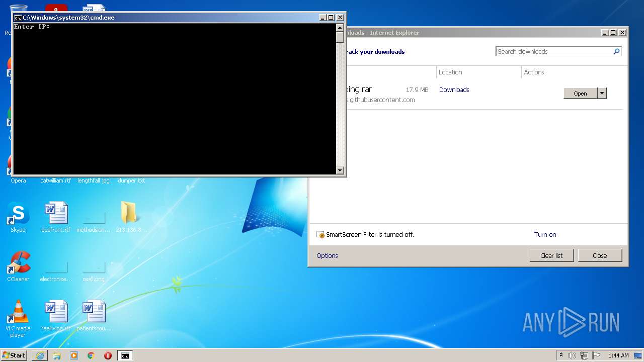Click Turn on SmartScreen link
Screen dimensions: 644x362
(x=545, y=235)
